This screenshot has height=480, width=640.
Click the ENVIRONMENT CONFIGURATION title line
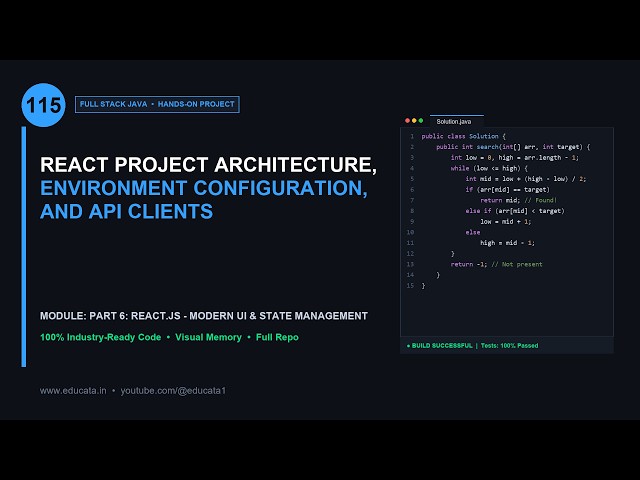click(x=204, y=188)
